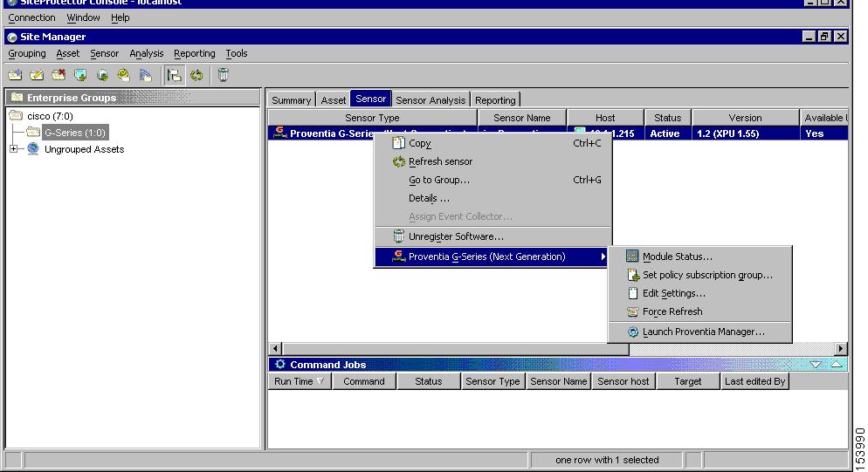Click the Active status cell
Screen dimensions: 868x472
click(668, 133)
